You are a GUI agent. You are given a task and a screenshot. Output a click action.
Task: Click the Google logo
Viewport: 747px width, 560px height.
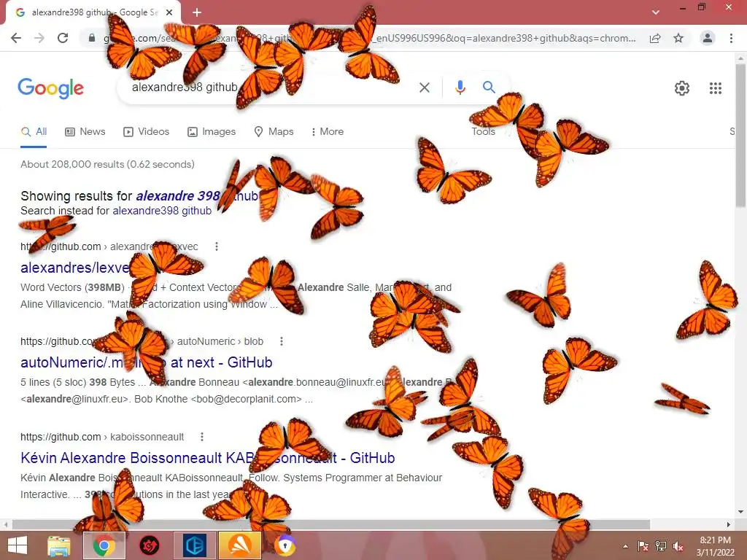tap(50, 88)
